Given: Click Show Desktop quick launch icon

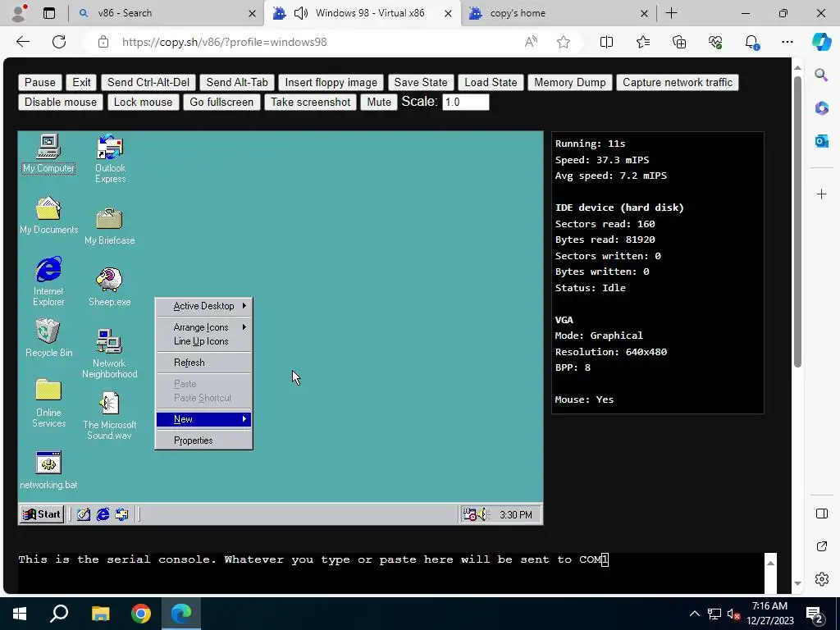Looking at the screenshot, I should coord(84,515).
